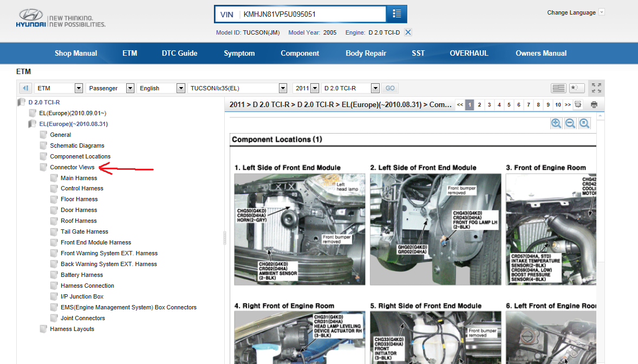
Task: Toggle fullscreen with the expand arrows icon
Action: [x=596, y=88]
